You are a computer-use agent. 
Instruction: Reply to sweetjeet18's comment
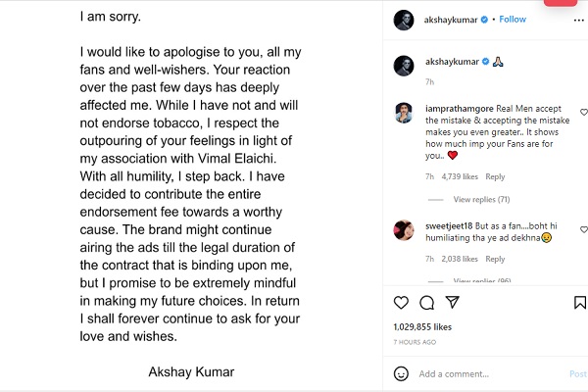tap(495, 259)
